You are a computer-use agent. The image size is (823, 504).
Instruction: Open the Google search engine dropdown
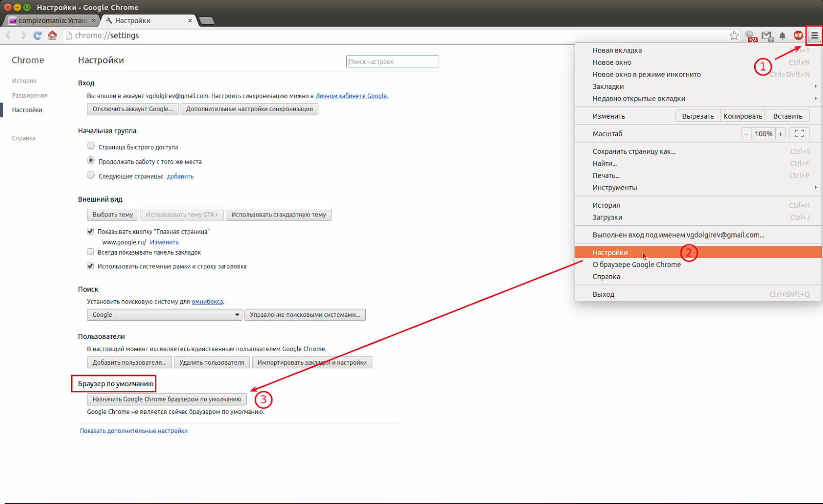pos(165,315)
